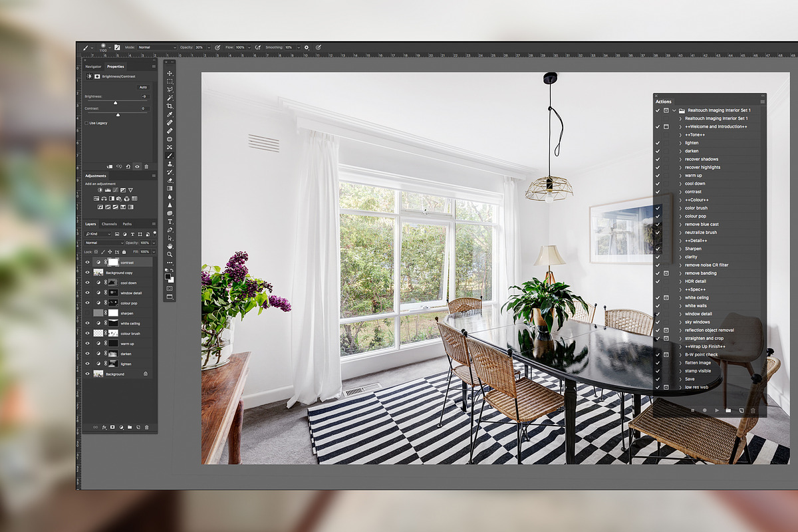The height and width of the screenshot is (532, 798).
Task: Click the foreground color swatch
Action: click(x=168, y=276)
